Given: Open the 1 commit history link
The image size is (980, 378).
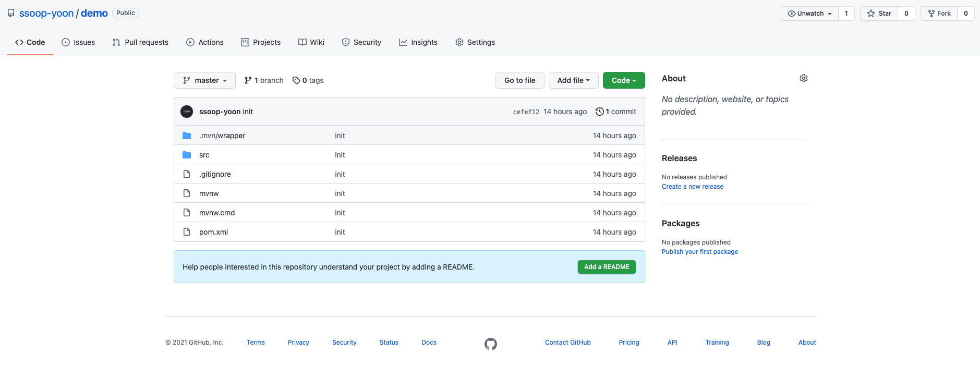Looking at the screenshot, I should [616, 112].
